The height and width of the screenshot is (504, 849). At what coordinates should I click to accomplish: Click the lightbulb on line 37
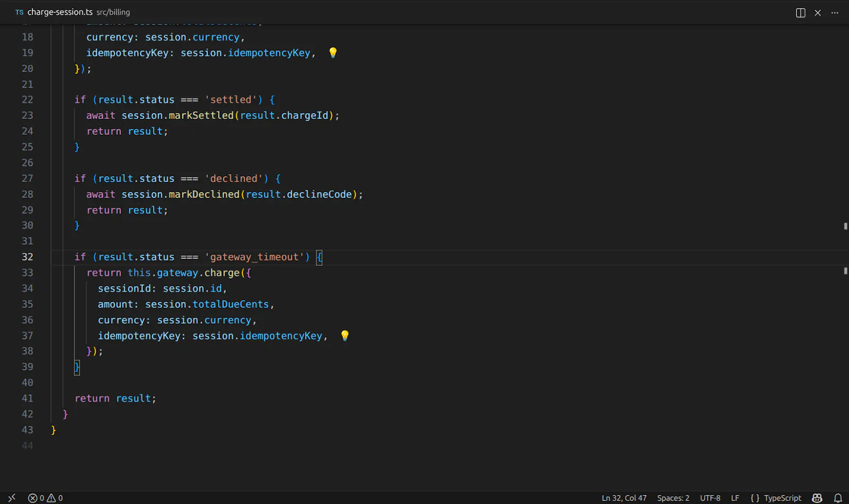point(345,335)
